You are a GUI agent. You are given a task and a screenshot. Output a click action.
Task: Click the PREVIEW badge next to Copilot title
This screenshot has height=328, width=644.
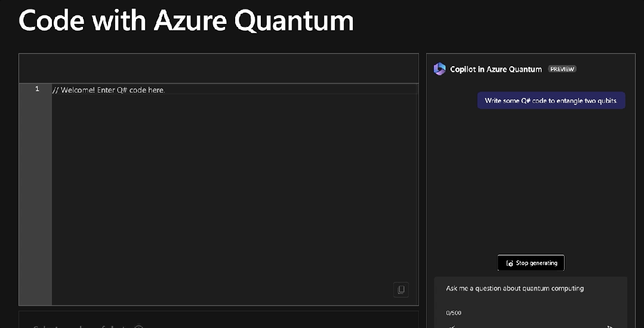(x=562, y=69)
